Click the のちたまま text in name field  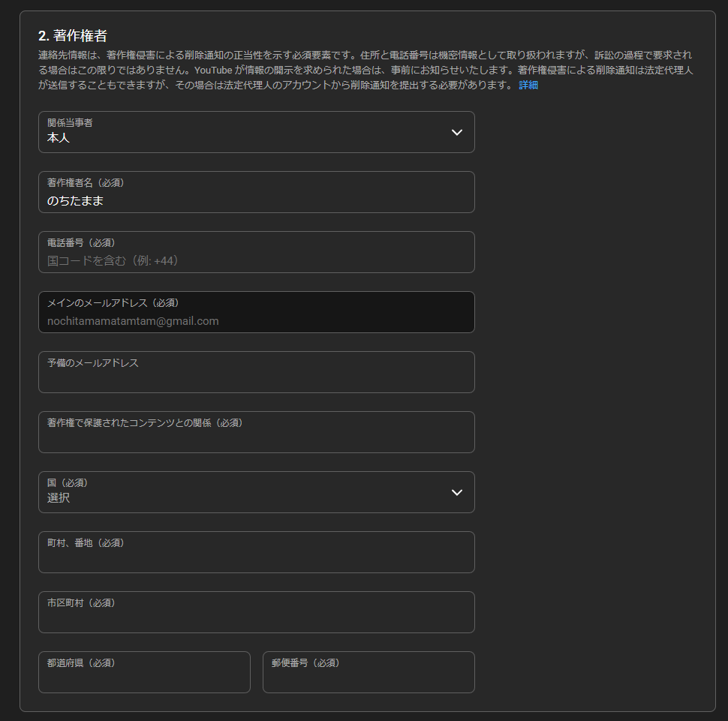[x=75, y=201]
